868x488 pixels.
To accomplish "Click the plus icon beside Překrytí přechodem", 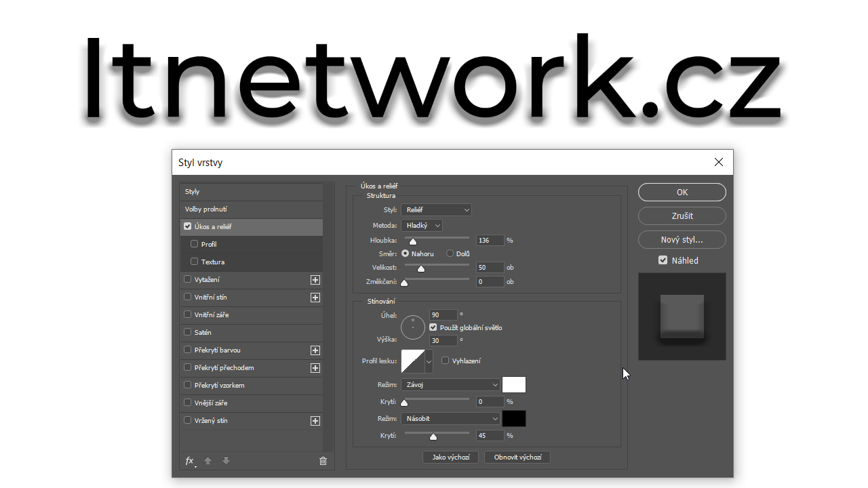I will coord(315,368).
